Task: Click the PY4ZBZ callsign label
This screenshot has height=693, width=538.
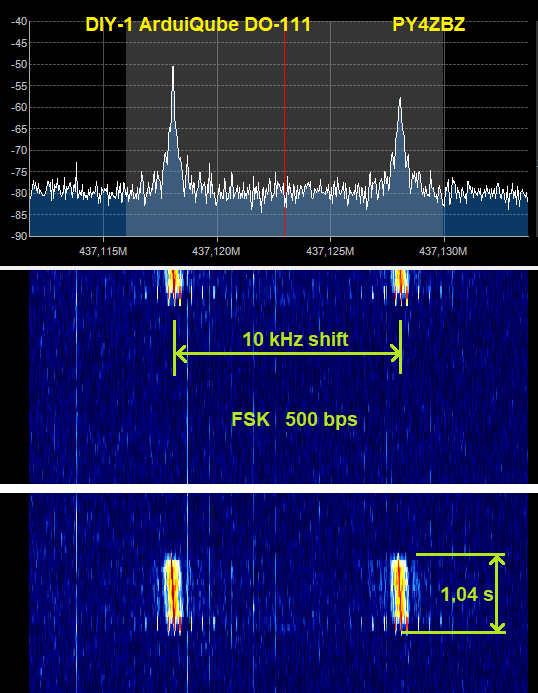Action: pos(429,24)
